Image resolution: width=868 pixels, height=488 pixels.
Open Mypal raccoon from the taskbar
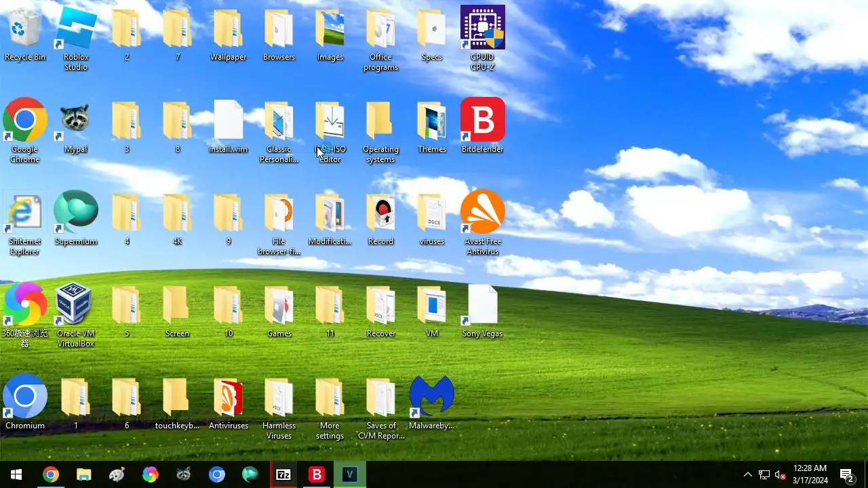184,474
